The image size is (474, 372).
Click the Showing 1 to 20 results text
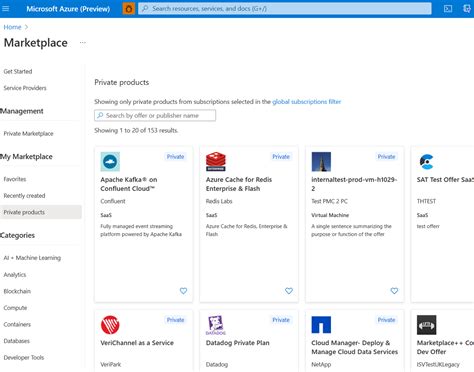pyautogui.click(x=136, y=130)
